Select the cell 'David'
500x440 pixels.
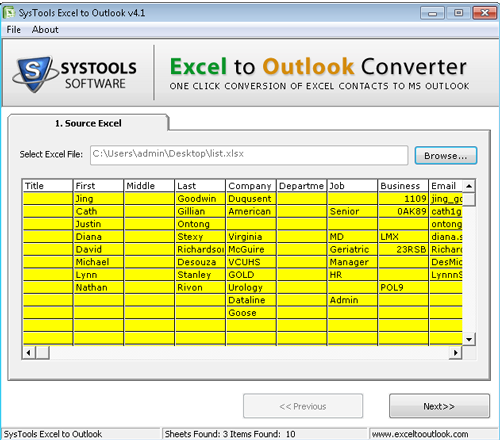click(98, 249)
